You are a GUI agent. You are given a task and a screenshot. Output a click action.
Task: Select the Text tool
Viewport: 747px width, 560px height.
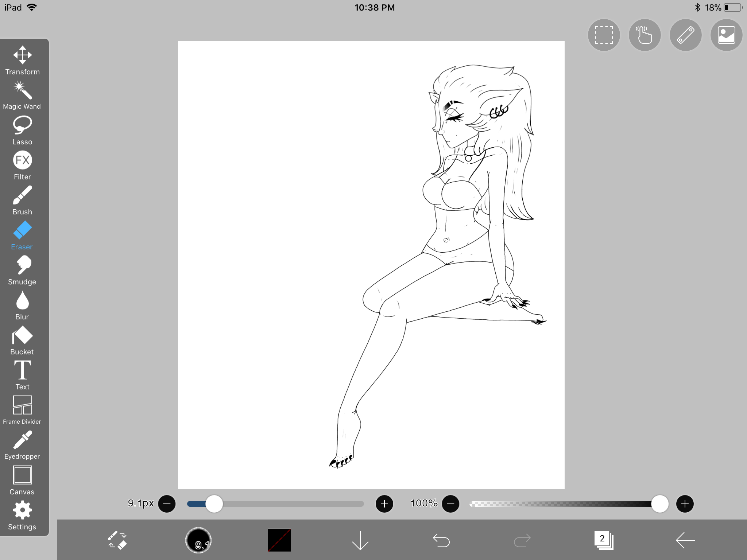22,375
